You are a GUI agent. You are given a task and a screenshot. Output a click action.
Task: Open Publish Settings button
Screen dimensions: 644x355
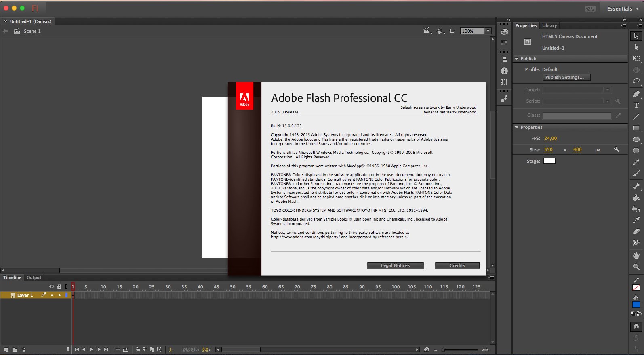click(566, 77)
